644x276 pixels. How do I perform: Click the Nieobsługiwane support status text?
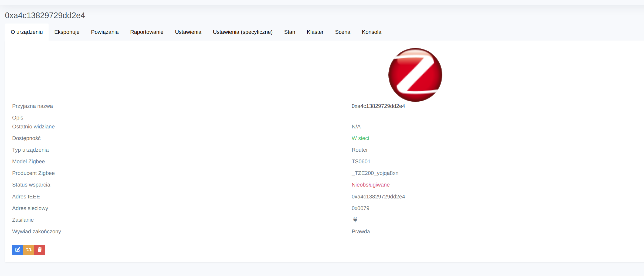click(370, 185)
